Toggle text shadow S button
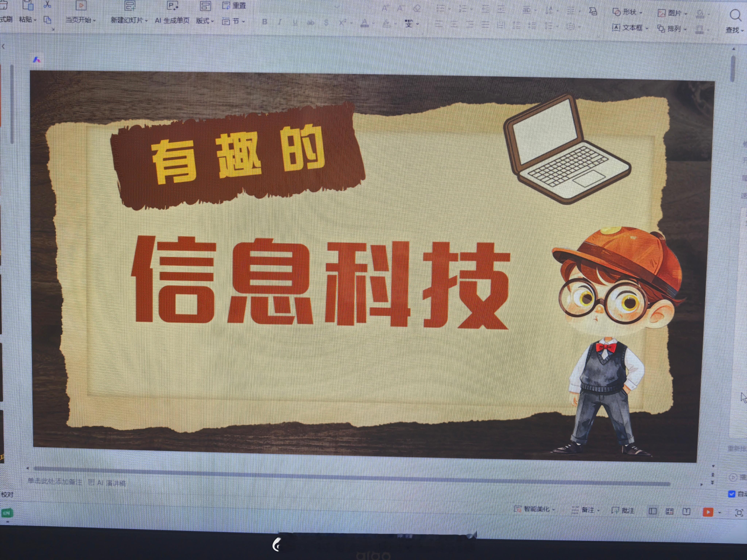This screenshot has height=560, width=747. point(326,23)
